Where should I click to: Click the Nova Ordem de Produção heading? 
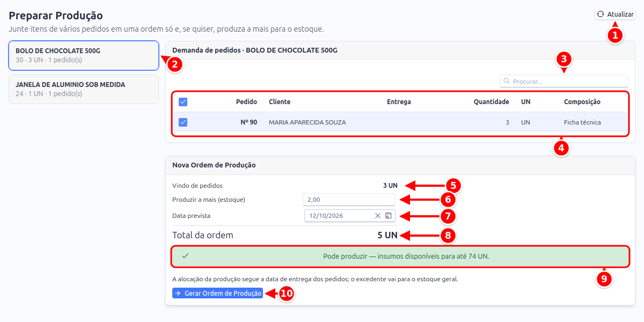tap(214, 165)
